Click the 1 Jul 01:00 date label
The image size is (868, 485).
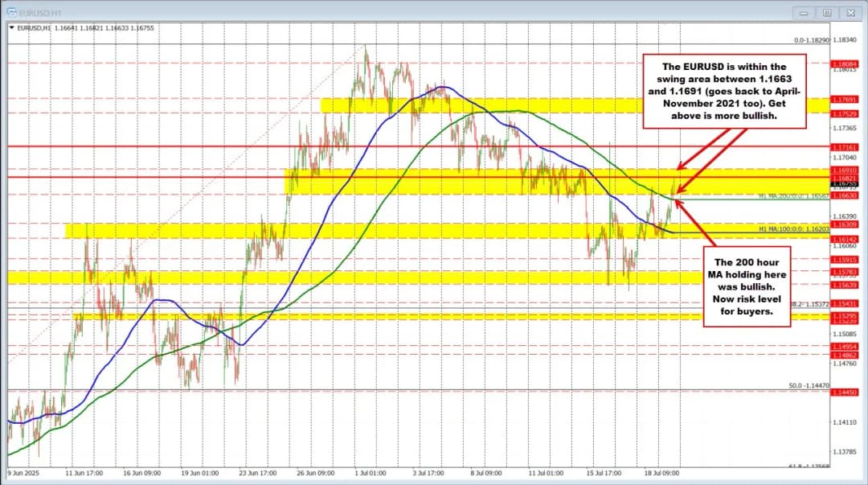[x=369, y=474]
